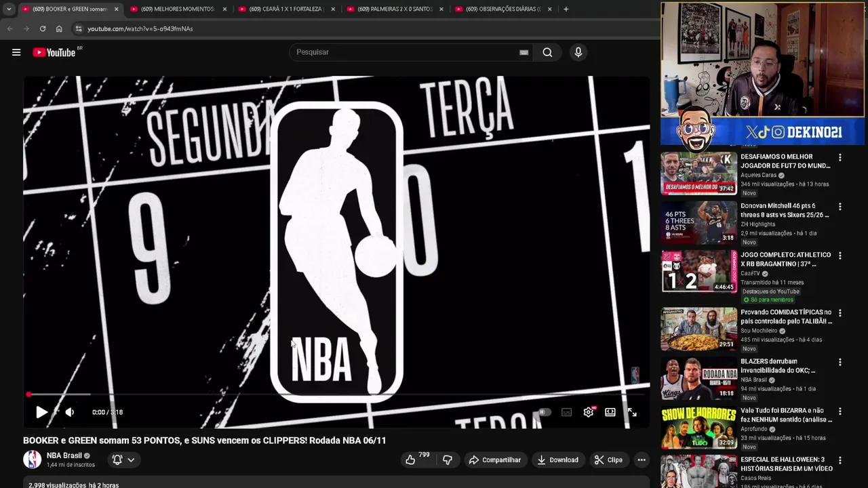Open more actions ellipsis under video
The height and width of the screenshot is (488, 868).
(x=642, y=460)
